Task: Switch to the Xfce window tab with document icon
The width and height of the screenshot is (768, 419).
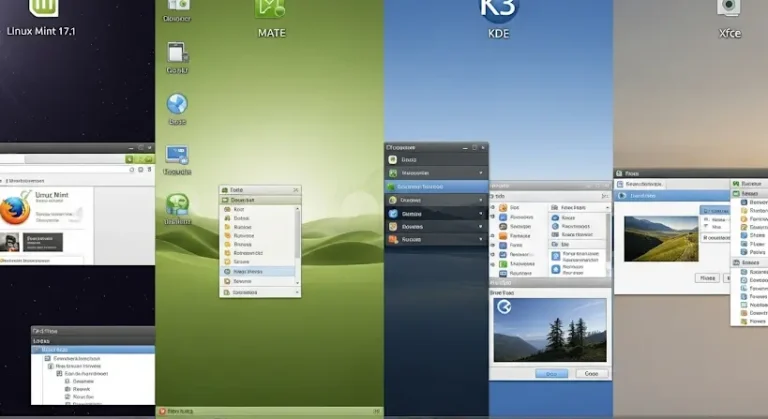Action: pos(641,184)
